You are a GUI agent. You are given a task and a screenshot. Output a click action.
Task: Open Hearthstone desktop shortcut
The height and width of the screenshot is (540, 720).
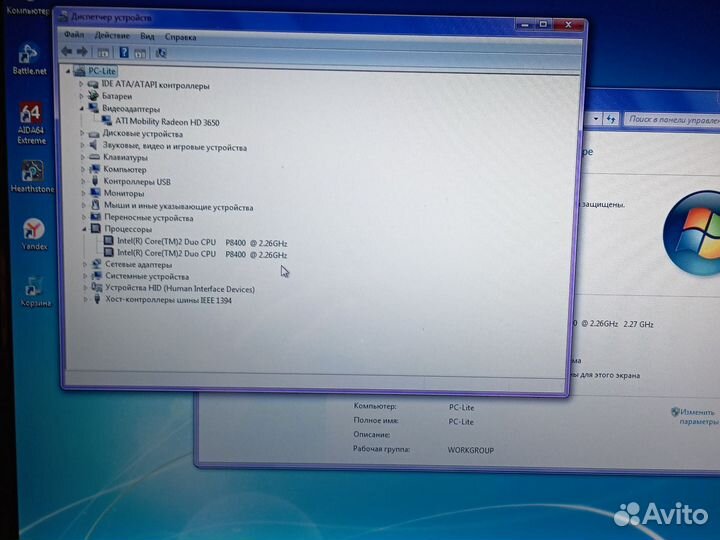tap(32, 176)
